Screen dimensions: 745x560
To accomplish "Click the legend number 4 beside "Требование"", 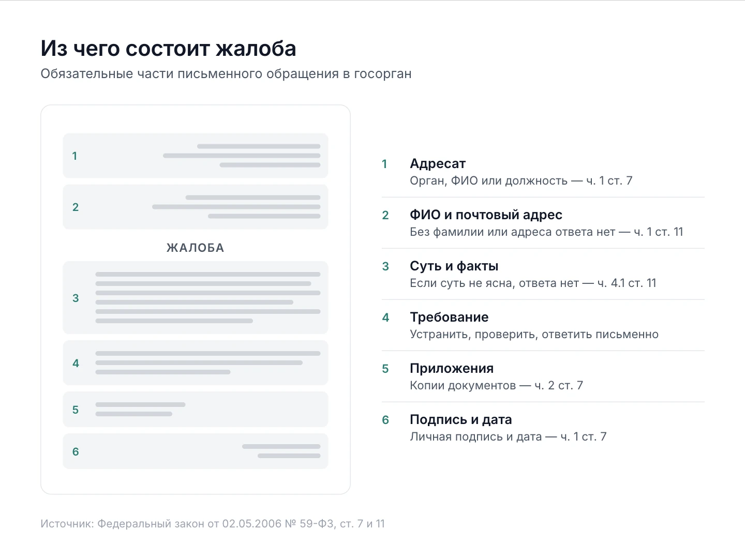I will (x=385, y=317).
